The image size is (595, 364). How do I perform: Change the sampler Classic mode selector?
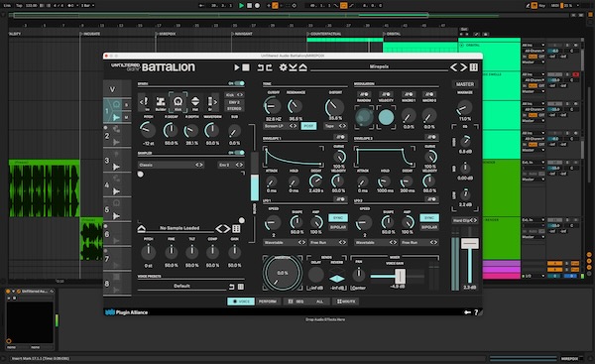tap(171, 165)
